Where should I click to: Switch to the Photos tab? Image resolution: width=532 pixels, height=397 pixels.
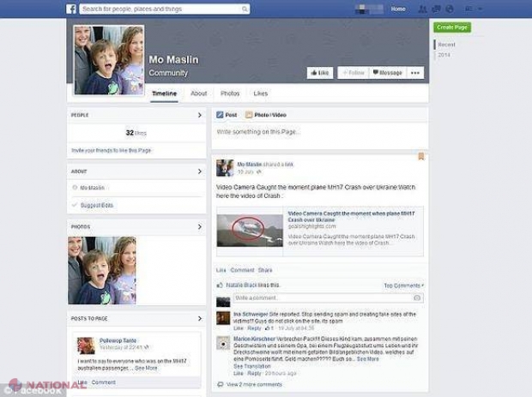tap(230, 93)
